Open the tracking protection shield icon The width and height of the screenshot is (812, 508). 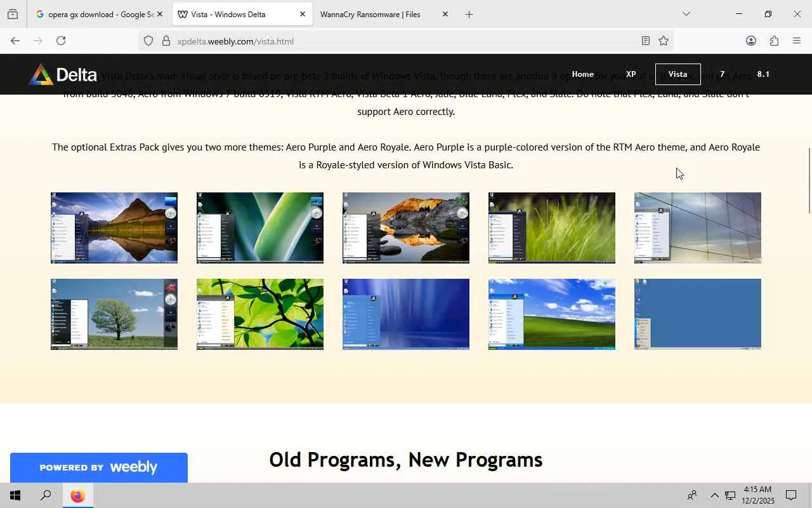[148, 41]
